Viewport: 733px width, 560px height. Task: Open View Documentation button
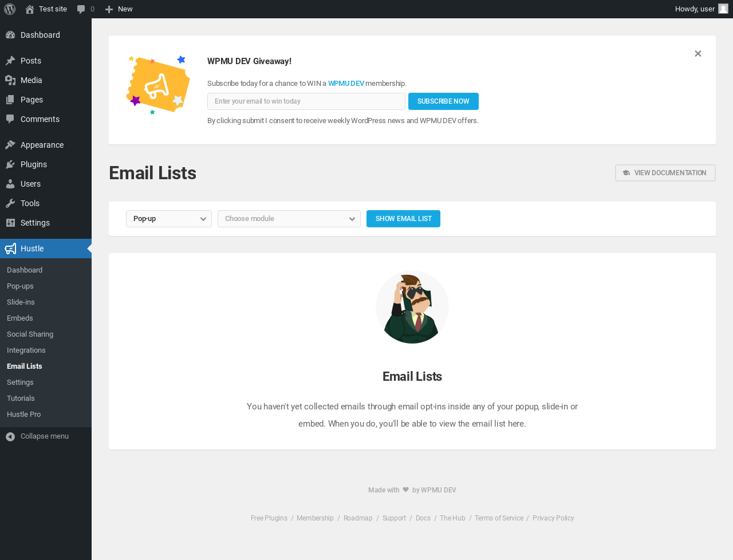pyautogui.click(x=665, y=173)
